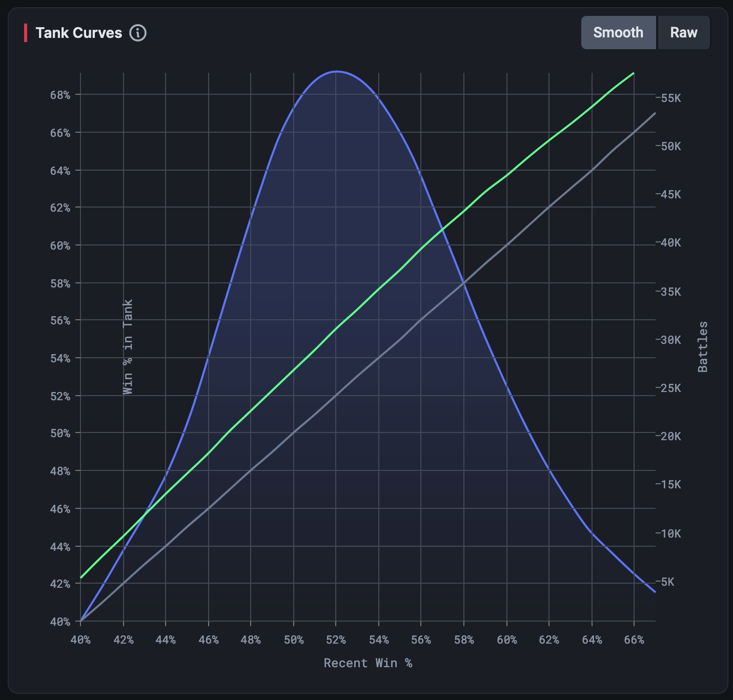Screen dimensions: 733x700
Task: Click the 64% left axis tick
Action: [60, 171]
